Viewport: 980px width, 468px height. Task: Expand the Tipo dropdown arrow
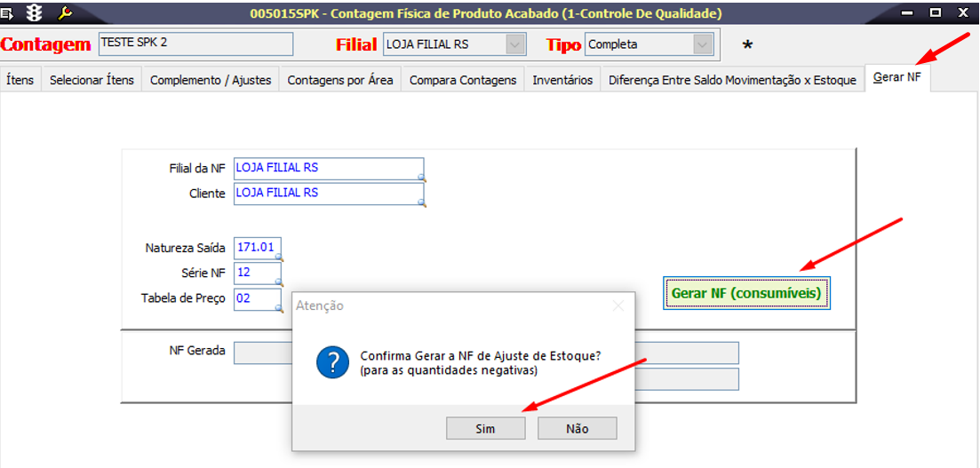click(703, 45)
